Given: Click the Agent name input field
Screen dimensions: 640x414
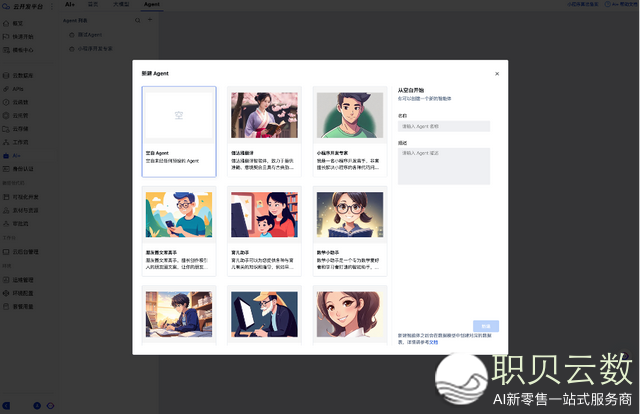Looking at the screenshot, I should tap(444, 126).
